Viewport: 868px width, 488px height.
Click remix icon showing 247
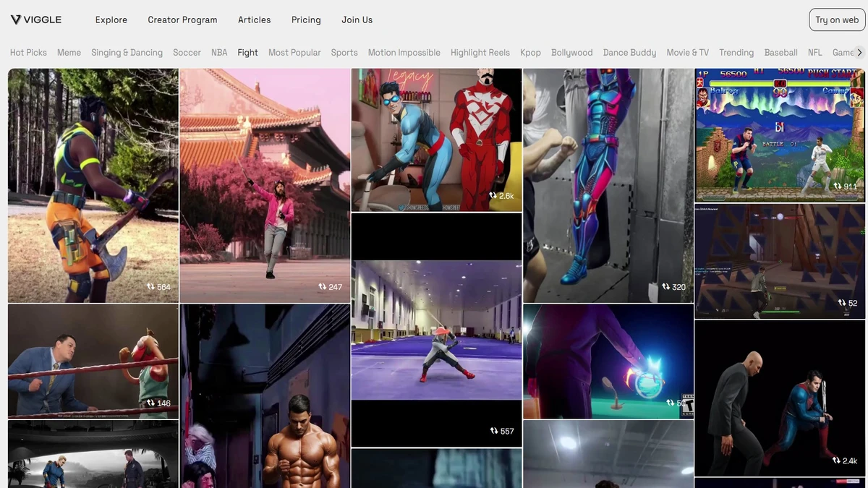(322, 287)
